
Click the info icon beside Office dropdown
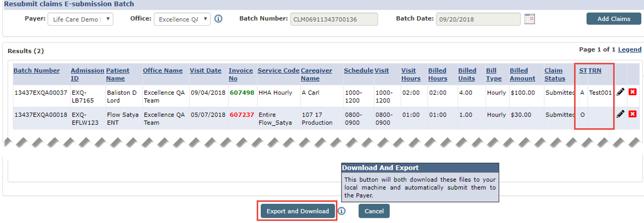tap(218, 19)
